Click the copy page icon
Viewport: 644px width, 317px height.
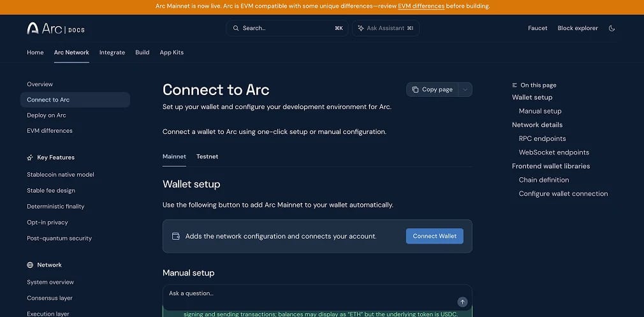[x=415, y=89]
